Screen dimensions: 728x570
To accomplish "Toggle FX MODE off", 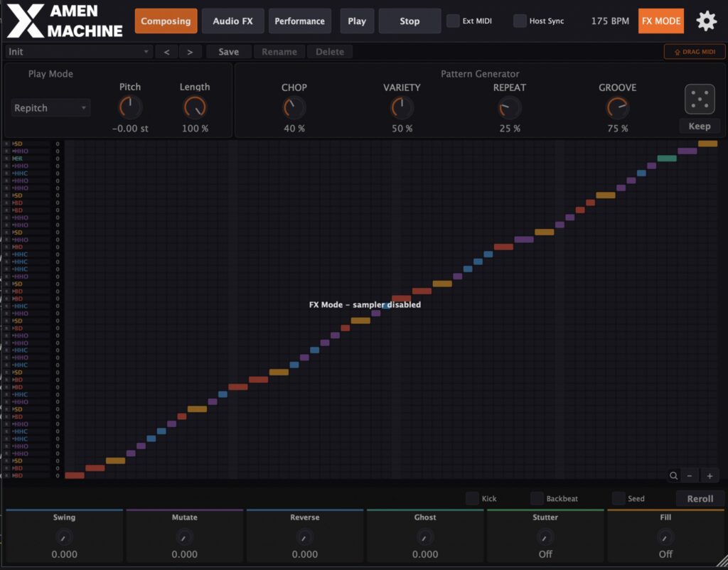I will pyautogui.click(x=660, y=21).
